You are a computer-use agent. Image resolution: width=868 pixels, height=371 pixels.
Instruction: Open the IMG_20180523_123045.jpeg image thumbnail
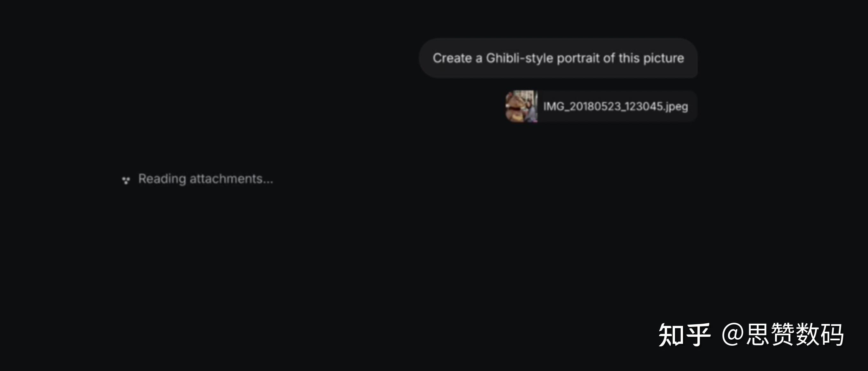522,106
